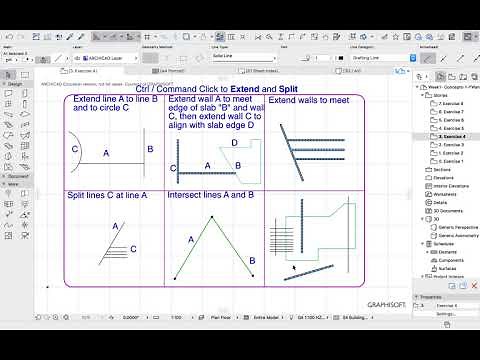Image resolution: width=480 pixels, height=360 pixels.
Task: Select 3D Documents in the Navigator
Action: [444, 211]
